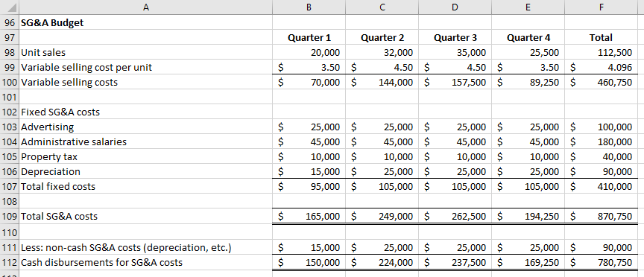Select column D header
This screenshot has width=644, height=277.
click(x=455, y=7)
